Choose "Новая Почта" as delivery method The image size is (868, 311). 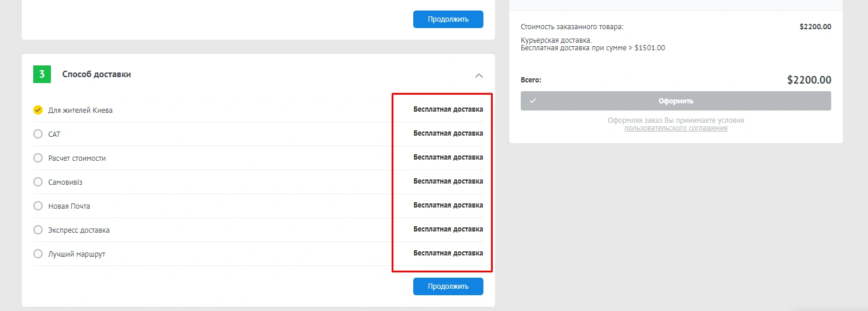(38, 206)
